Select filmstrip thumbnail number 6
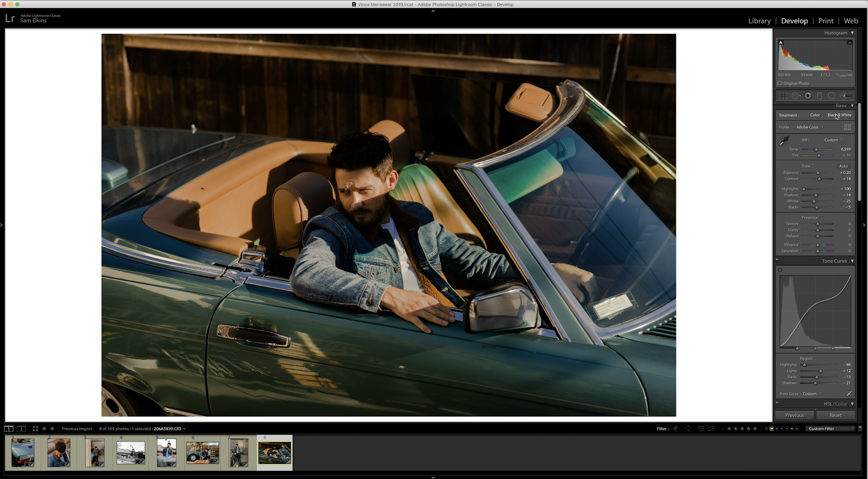This screenshot has height=479, width=868. [x=203, y=453]
